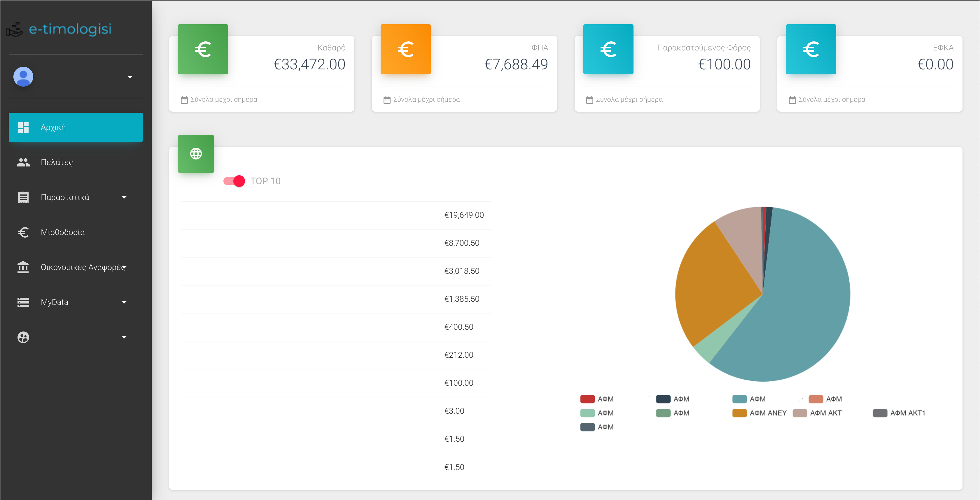The image size is (980, 500).
Task: Click the orange euro tile on ΦΠΑ card
Action: click(x=405, y=49)
